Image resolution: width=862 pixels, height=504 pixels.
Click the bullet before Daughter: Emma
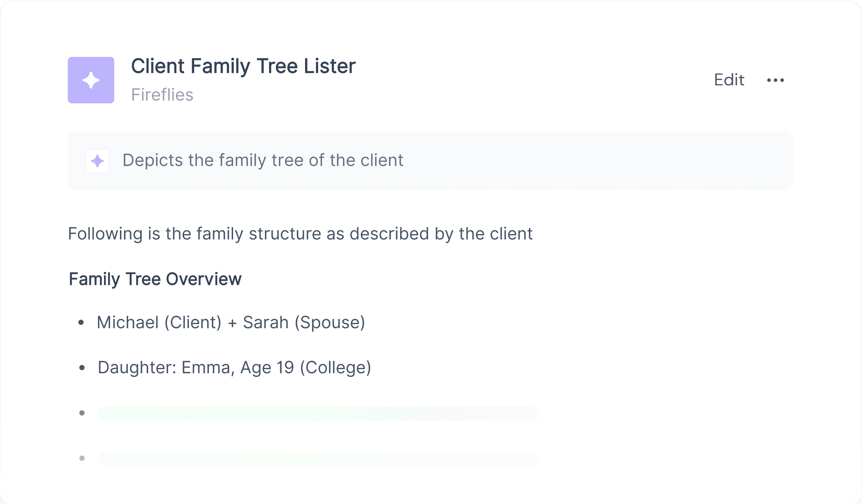(x=82, y=368)
